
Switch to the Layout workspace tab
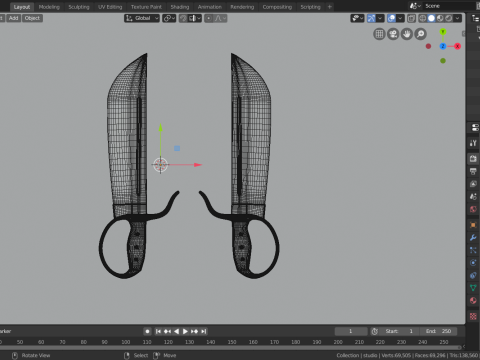22,7
